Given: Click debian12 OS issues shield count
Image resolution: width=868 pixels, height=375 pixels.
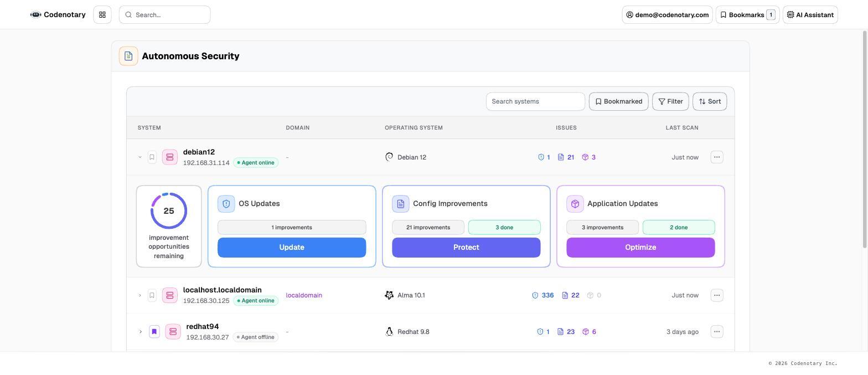Looking at the screenshot, I should [x=544, y=157].
